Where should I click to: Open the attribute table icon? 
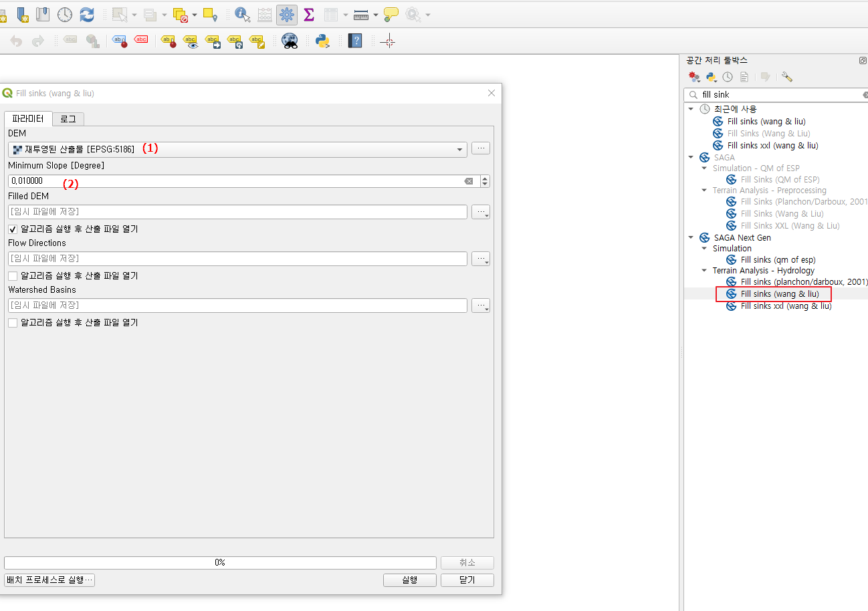pos(331,14)
